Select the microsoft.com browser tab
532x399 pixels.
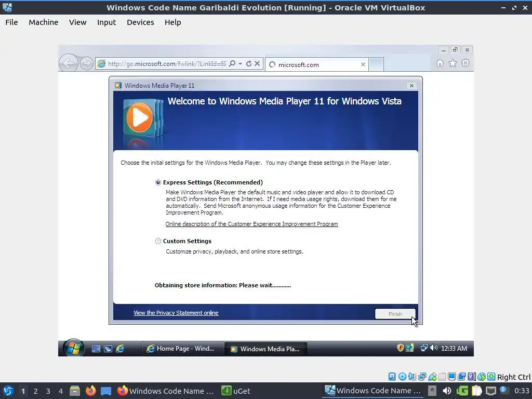pyautogui.click(x=316, y=64)
